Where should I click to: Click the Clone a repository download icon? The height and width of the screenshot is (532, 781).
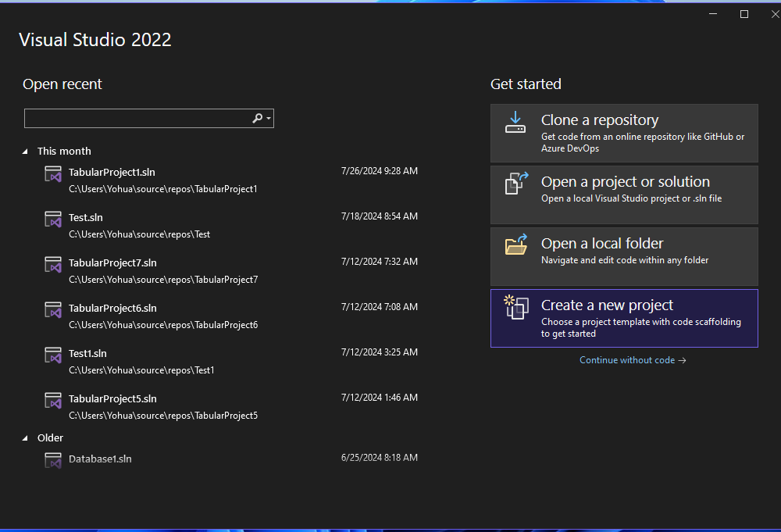pos(515,122)
